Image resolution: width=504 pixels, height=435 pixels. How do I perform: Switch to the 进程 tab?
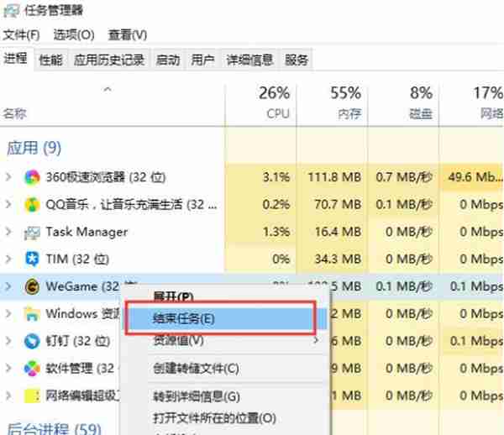pyautogui.click(x=15, y=59)
